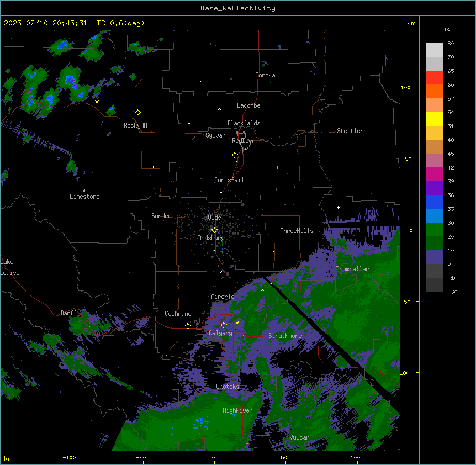476x465 pixels.
Task: Click the light blue echo cluster near HighRiver
Action: coord(202,423)
